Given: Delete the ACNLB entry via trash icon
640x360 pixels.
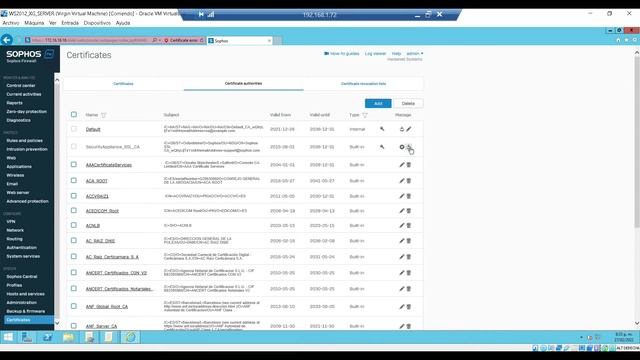Looking at the screenshot, I should [x=409, y=226].
